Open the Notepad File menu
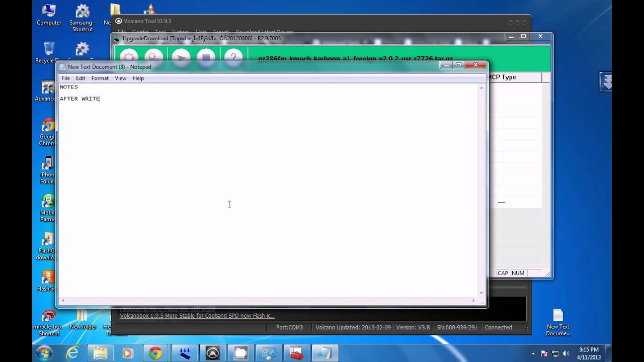This screenshot has height=362, width=644. coord(65,78)
